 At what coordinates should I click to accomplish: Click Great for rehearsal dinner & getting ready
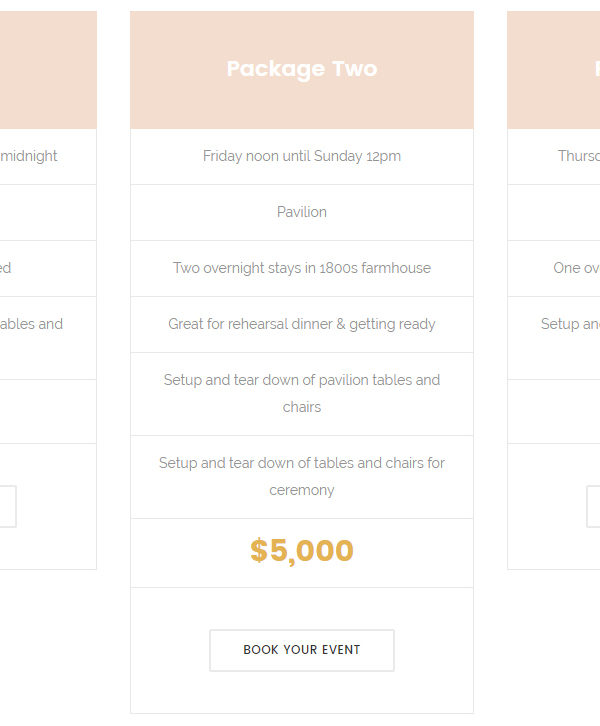[302, 324]
